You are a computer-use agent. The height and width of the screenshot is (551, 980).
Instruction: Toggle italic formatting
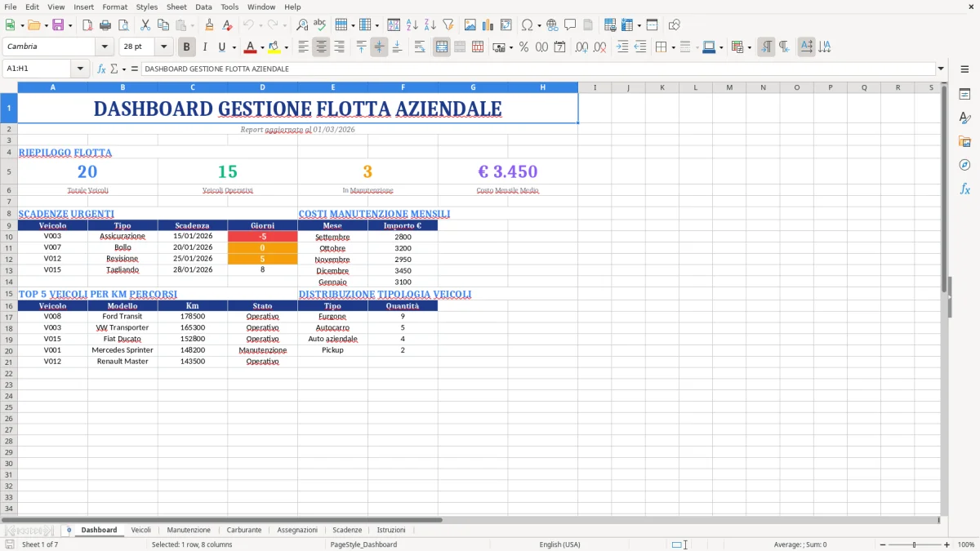click(205, 47)
